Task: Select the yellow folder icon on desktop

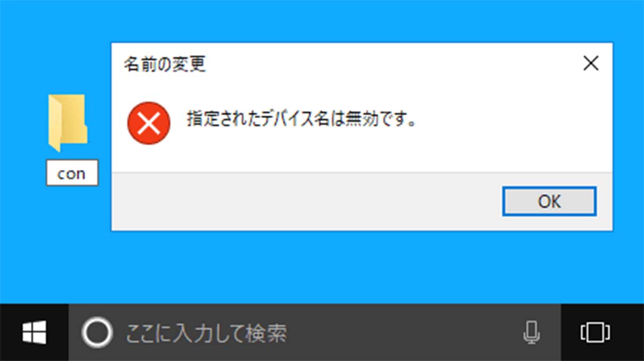Action: pyautogui.click(x=68, y=122)
